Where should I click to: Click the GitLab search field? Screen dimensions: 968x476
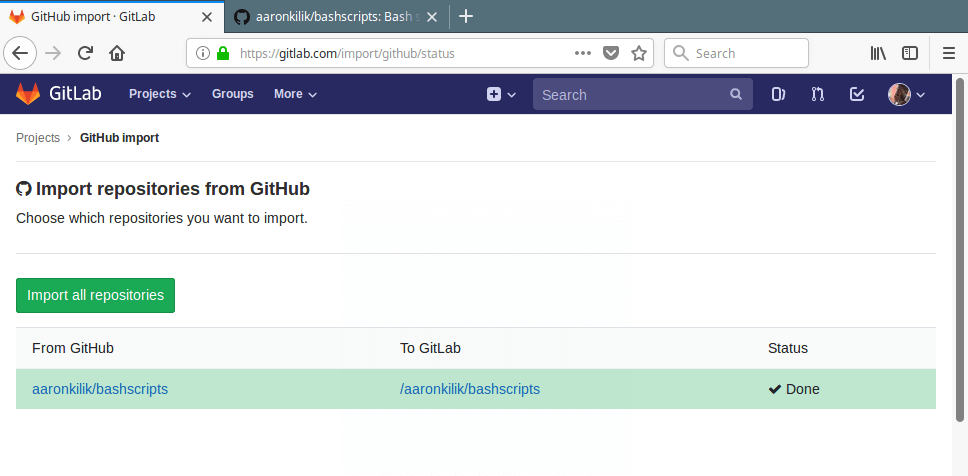[630, 94]
